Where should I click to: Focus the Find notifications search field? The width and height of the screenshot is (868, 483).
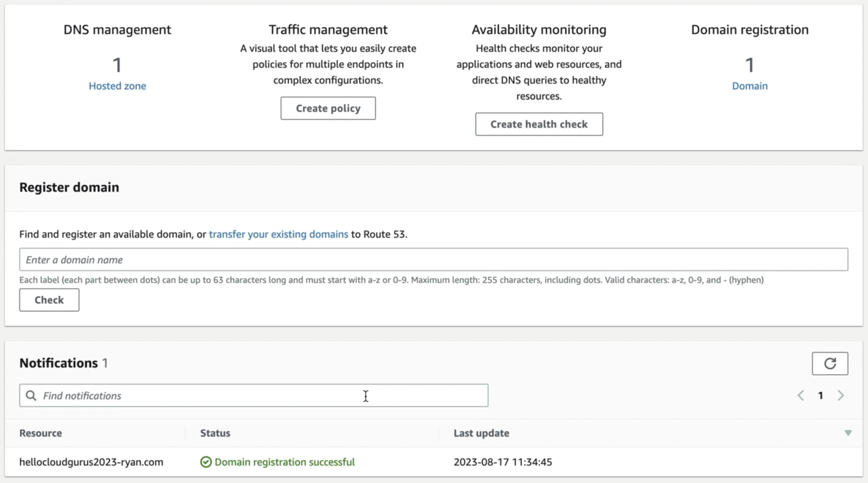[254, 395]
